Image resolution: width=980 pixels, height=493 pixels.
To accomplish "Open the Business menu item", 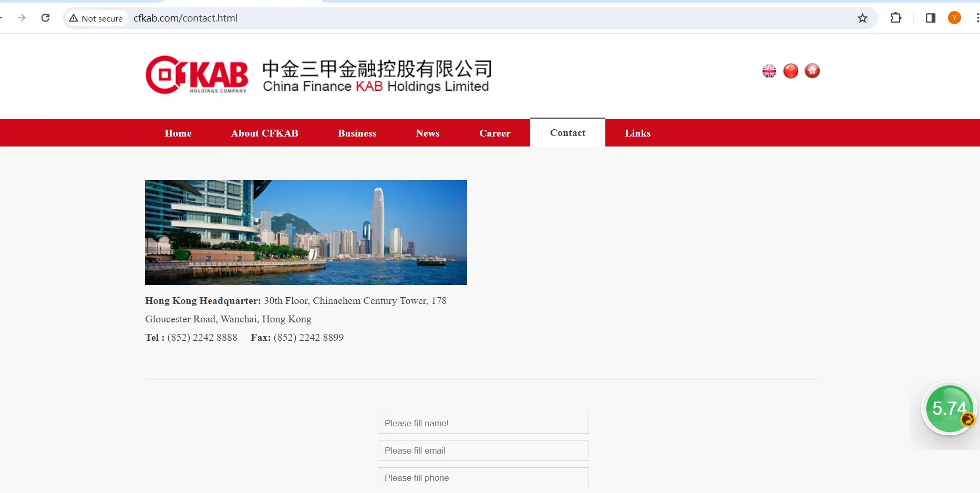I will 357,133.
